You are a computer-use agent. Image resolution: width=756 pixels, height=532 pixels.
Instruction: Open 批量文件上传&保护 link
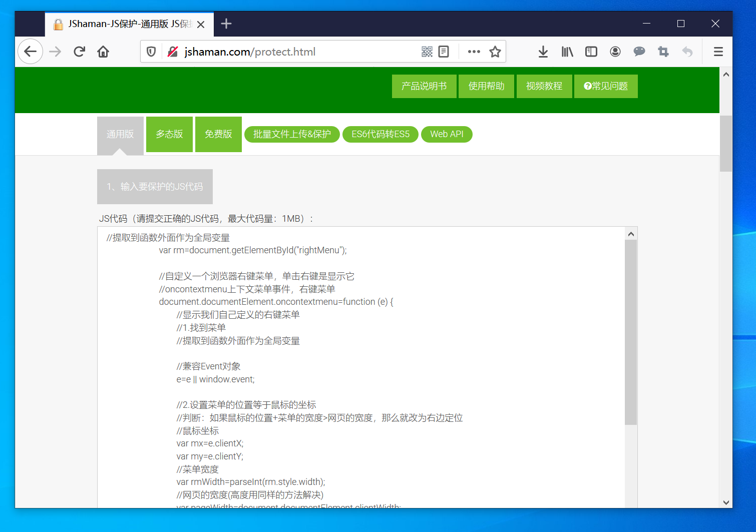[292, 134]
